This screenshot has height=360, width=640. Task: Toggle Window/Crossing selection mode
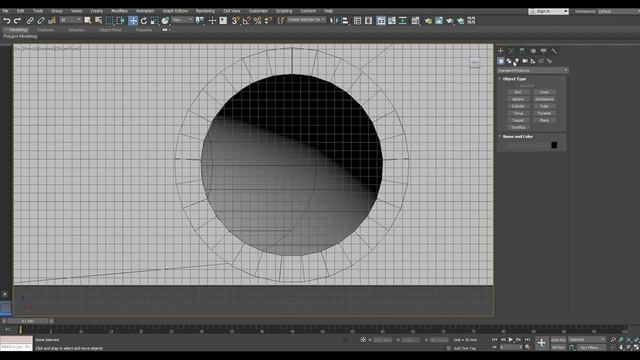(x=120, y=20)
